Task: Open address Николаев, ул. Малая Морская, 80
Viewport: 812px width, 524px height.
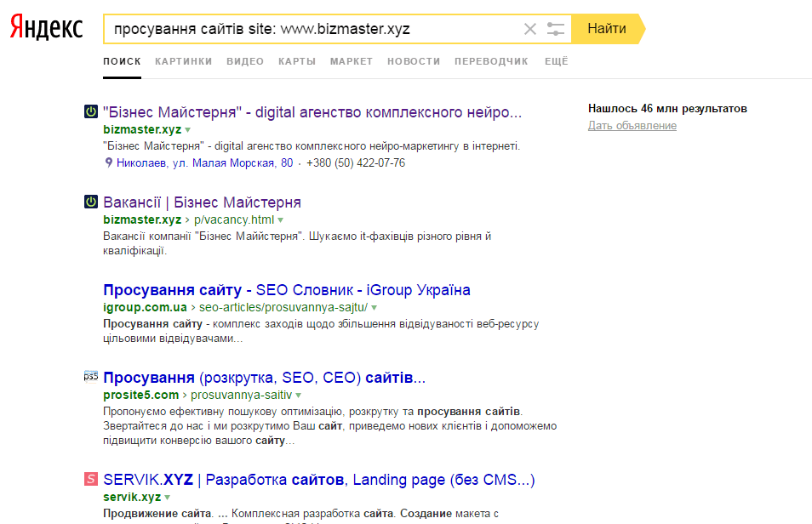Action: [204, 162]
